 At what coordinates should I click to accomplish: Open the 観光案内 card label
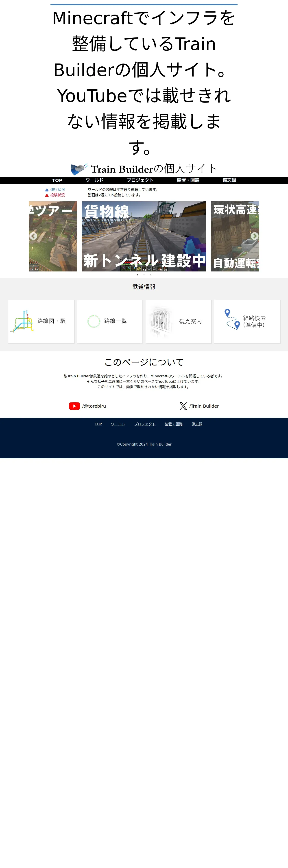click(190, 321)
